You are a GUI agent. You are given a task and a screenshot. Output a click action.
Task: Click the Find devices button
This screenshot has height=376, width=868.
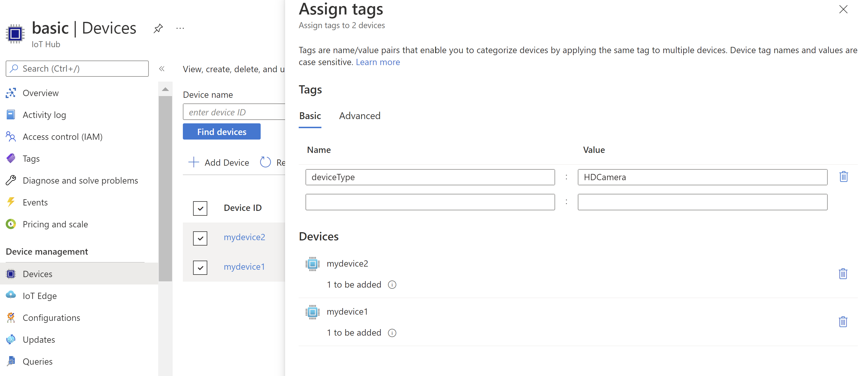[x=221, y=132]
